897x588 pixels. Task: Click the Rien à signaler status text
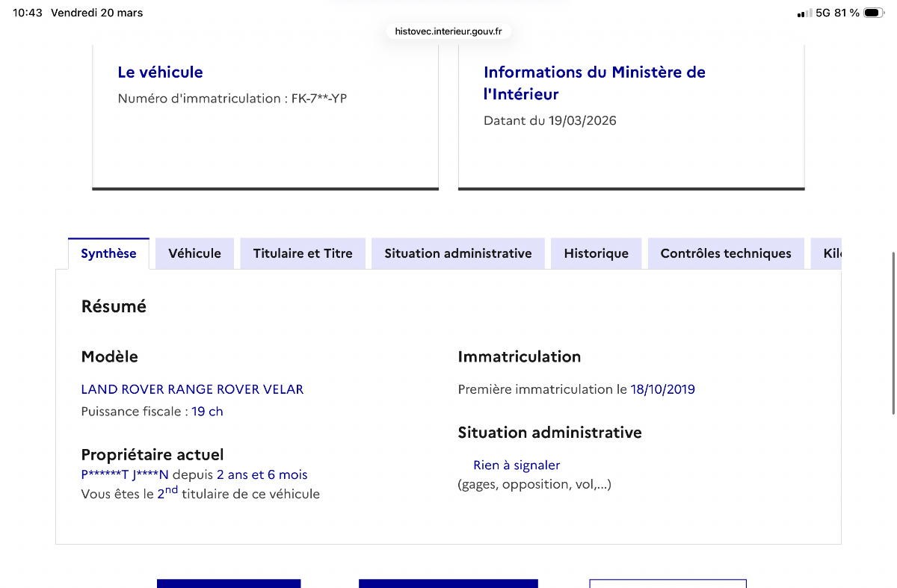[517, 465]
